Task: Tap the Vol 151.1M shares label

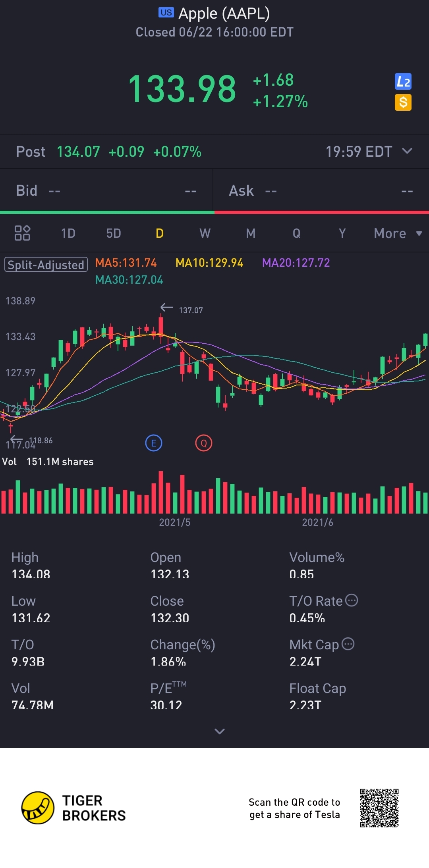Action: tap(48, 462)
